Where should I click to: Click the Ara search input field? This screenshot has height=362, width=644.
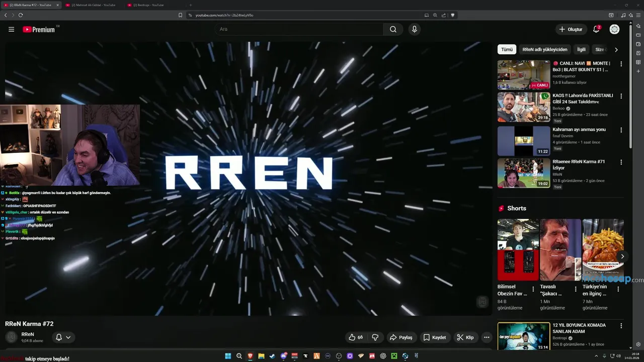pyautogui.click(x=299, y=29)
